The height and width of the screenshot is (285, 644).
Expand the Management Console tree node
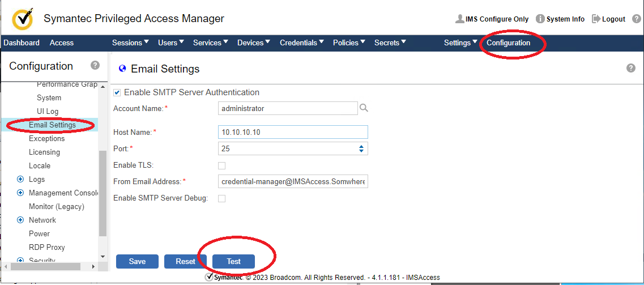click(x=20, y=193)
